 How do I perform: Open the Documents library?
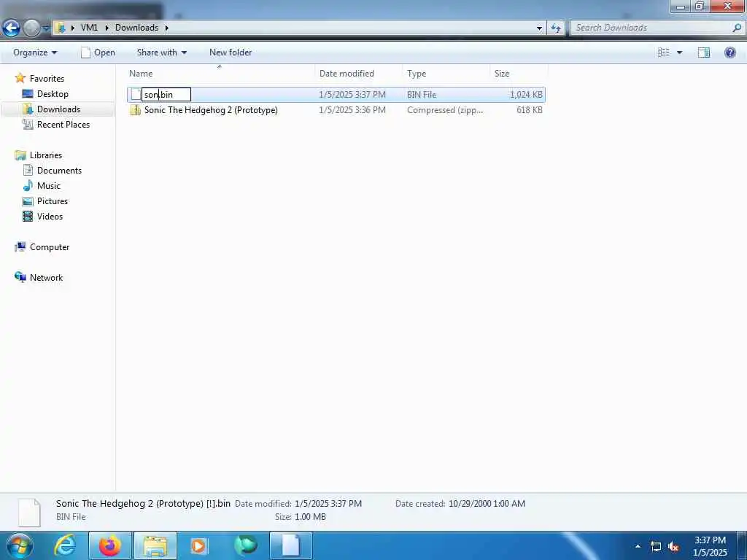click(x=59, y=171)
